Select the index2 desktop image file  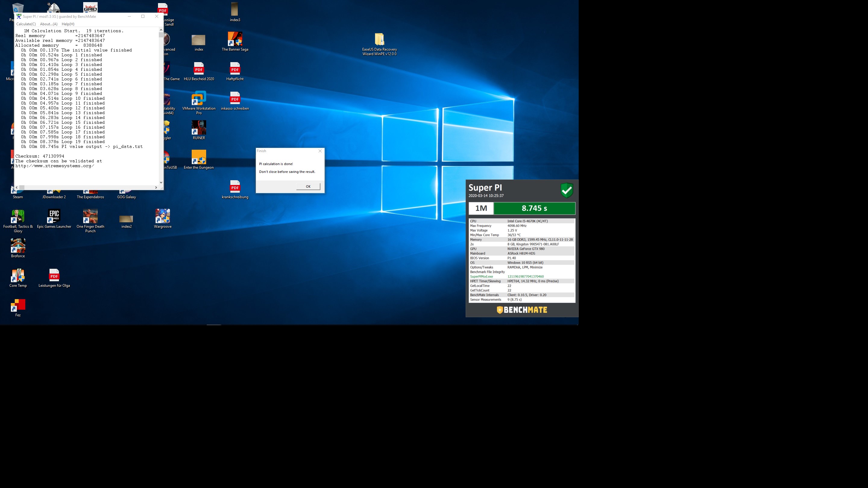[x=126, y=222]
